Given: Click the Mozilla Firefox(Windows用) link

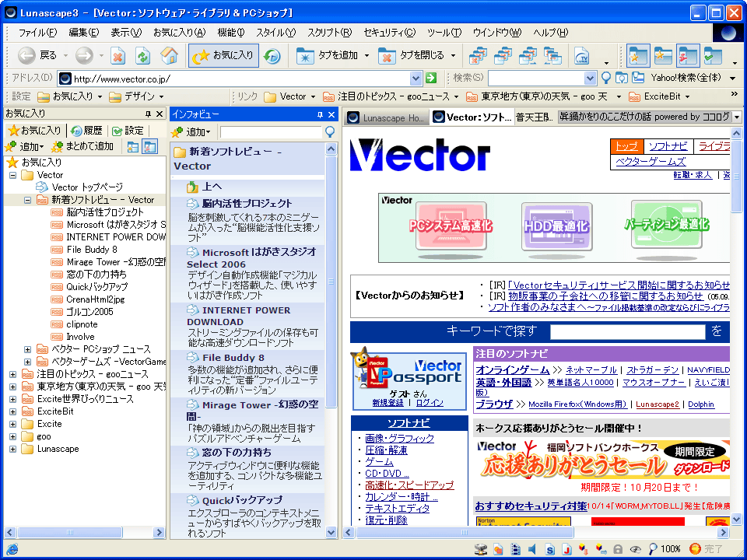Looking at the screenshot, I should point(577,404).
